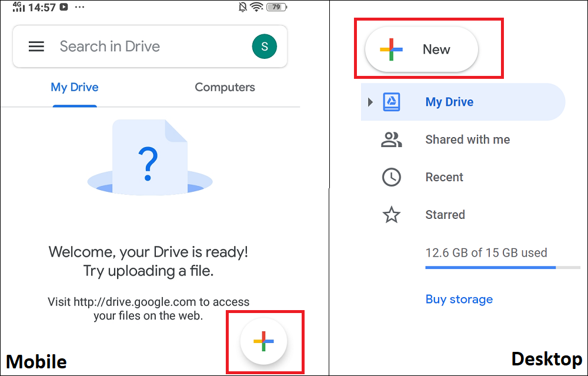Switch to the Computers tab
The width and height of the screenshot is (588, 376).
click(x=225, y=87)
